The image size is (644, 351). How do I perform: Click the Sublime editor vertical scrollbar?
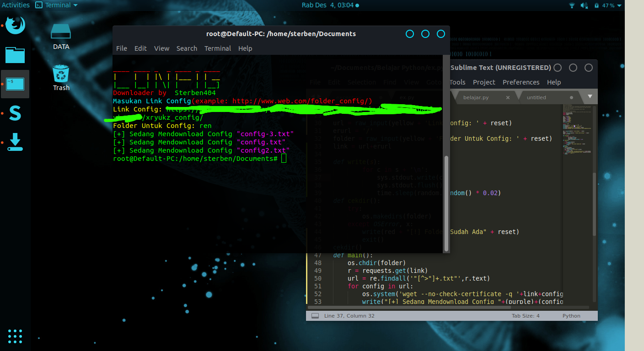(x=595, y=205)
